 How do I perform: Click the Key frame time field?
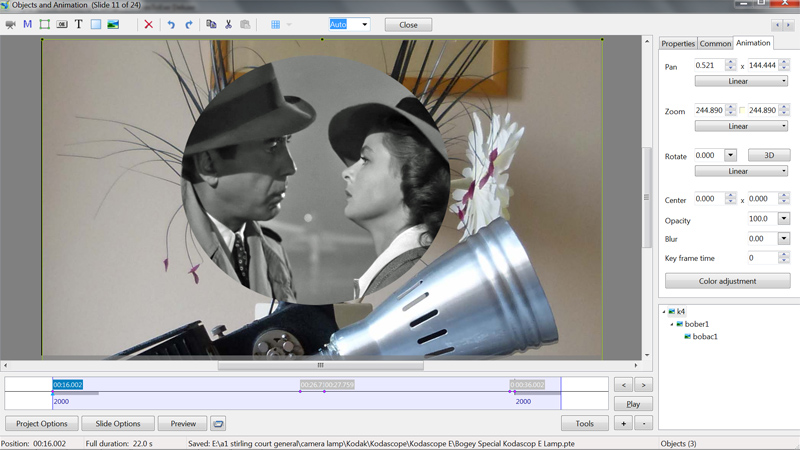tap(763, 258)
